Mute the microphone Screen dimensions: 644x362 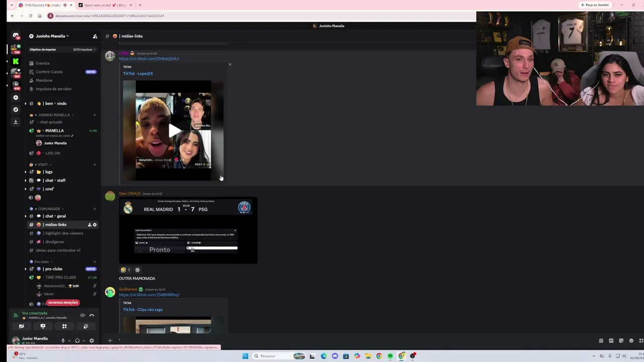[x=63, y=340]
